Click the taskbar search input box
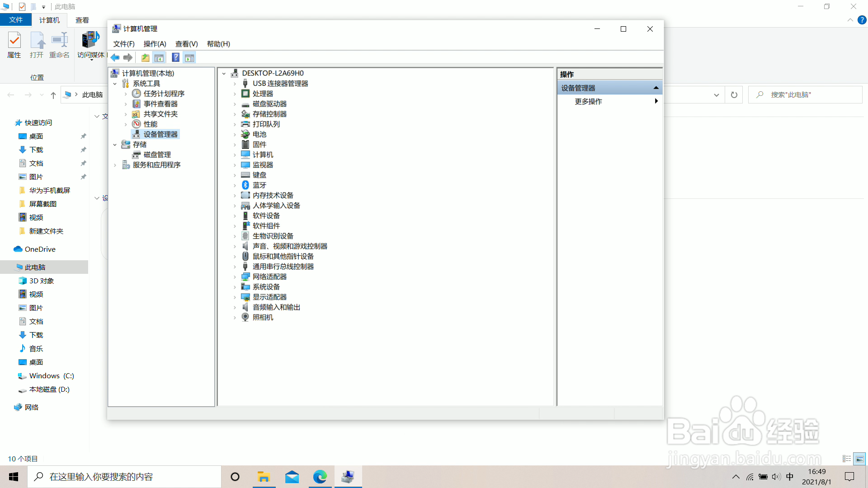The image size is (868, 488). 124,477
